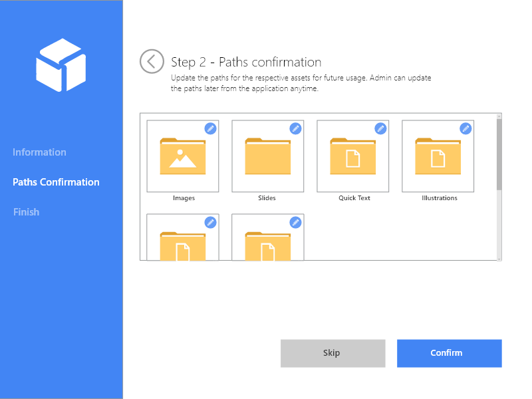Image resolution: width=532 pixels, height=399 pixels.
Task: Click the Skip button
Action: pyautogui.click(x=332, y=353)
